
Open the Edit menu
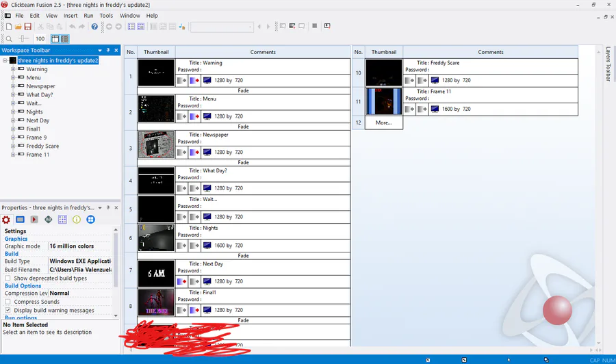point(35,16)
